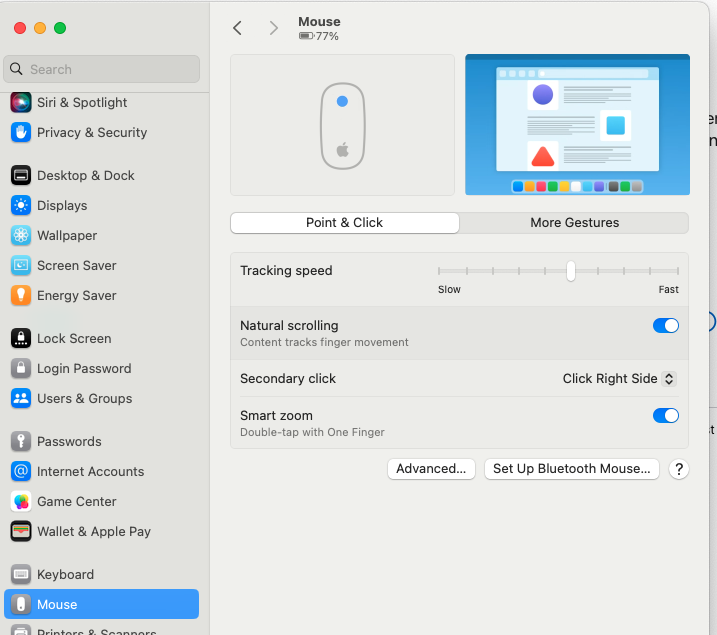The image size is (717, 635).
Task: Select Internet Accounts label in sidebar
Action: pos(91,471)
